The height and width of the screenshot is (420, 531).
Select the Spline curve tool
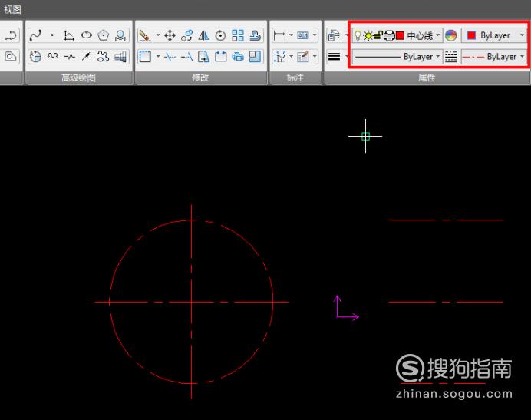click(35, 35)
